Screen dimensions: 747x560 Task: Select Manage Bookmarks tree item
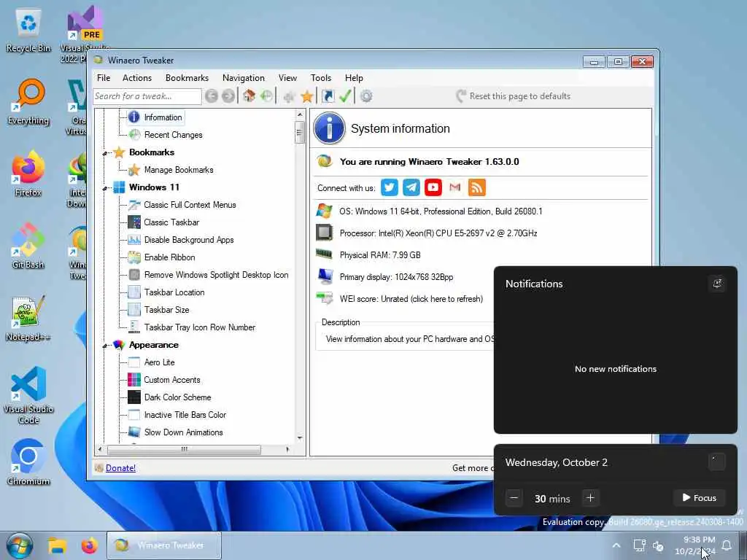pyautogui.click(x=179, y=170)
